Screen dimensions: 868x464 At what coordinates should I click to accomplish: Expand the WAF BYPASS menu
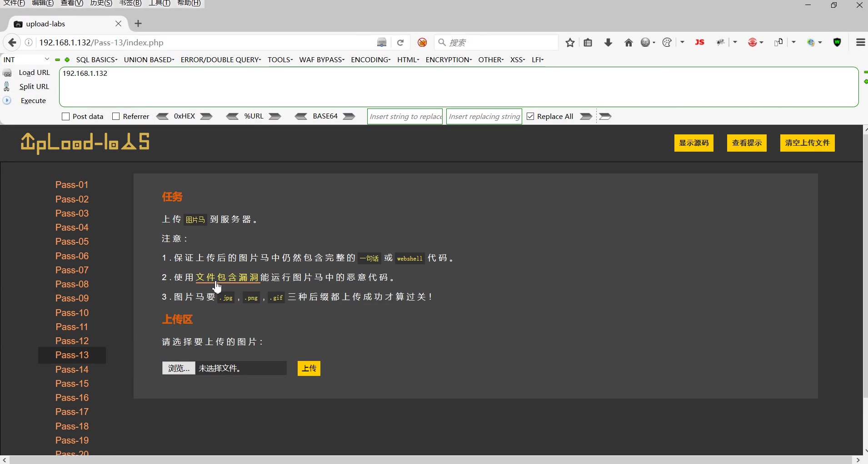pos(322,59)
